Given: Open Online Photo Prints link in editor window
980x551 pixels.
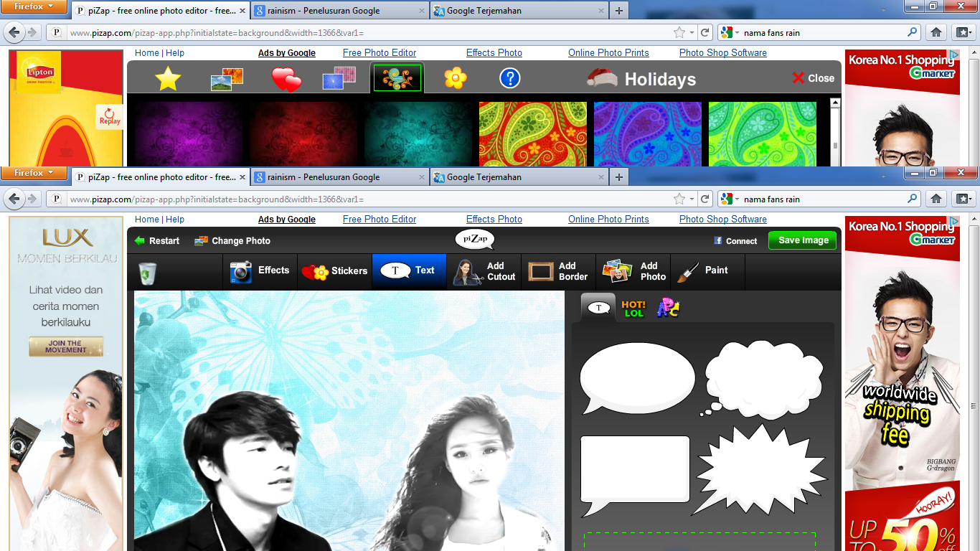Looking at the screenshot, I should click(608, 220).
